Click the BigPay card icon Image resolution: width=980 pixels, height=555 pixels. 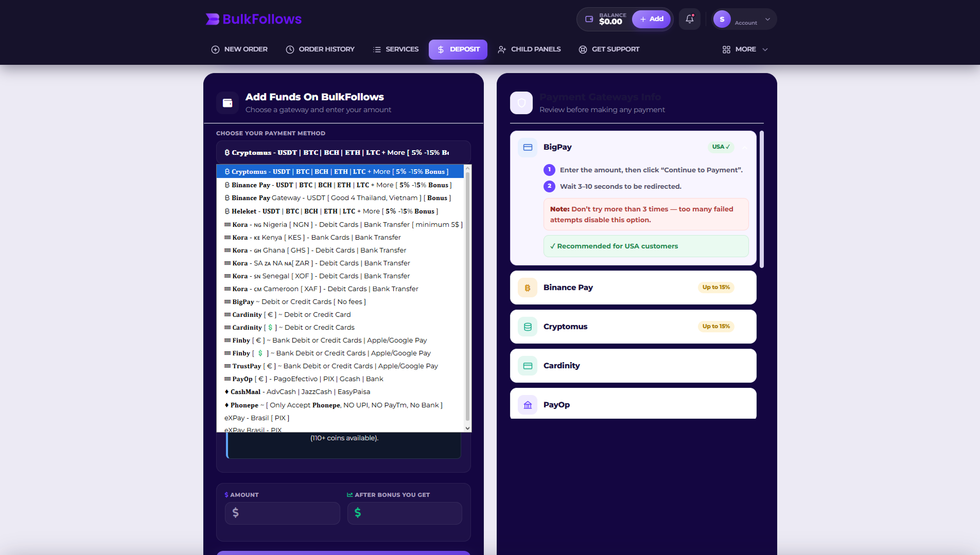coord(528,147)
